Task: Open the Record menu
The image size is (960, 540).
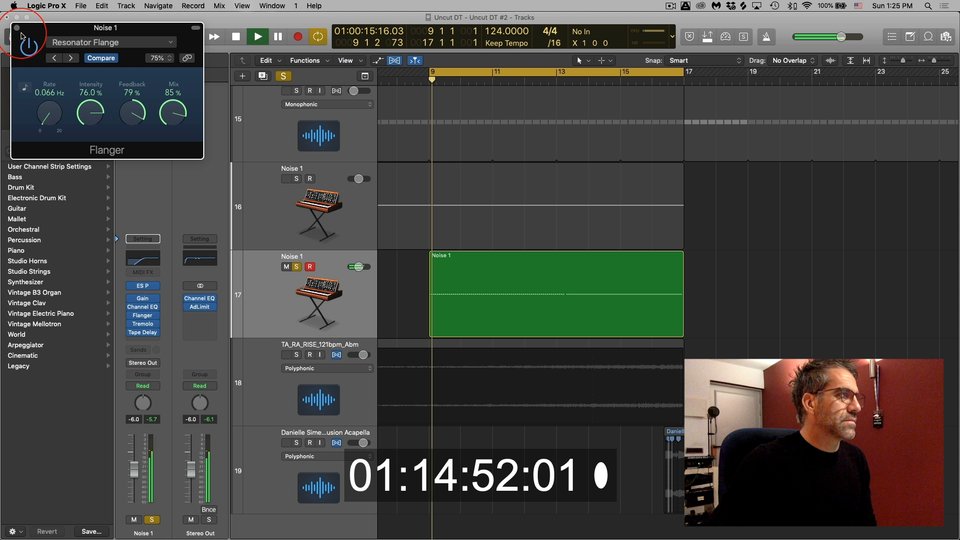Action: pyautogui.click(x=193, y=6)
